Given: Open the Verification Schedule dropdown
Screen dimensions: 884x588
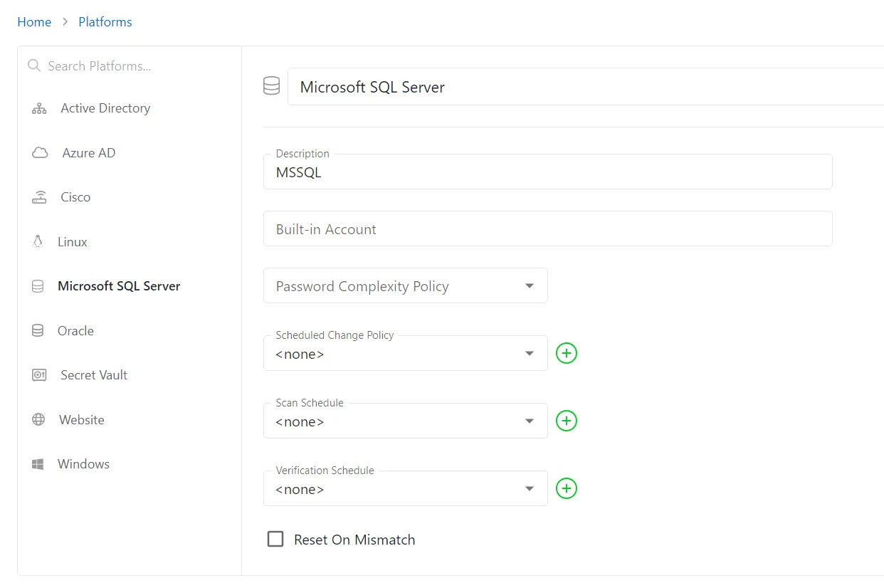Looking at the screenshot, I should coord(406,488).
